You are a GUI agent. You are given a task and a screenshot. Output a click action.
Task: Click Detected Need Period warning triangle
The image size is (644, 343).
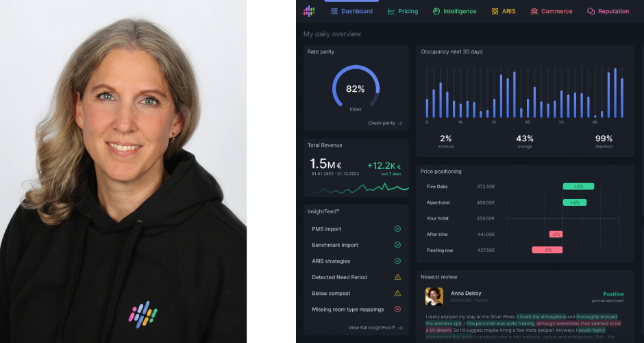[x=397, y=277]
